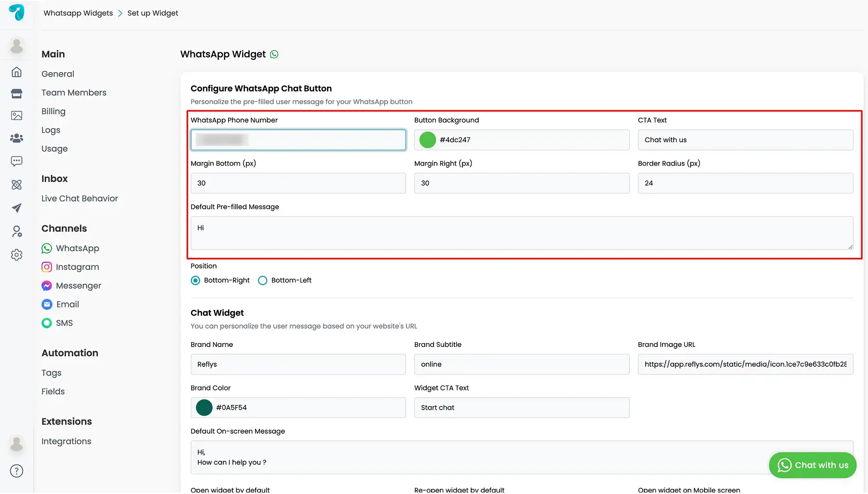Click into the CTA Text field

(746, 140)
